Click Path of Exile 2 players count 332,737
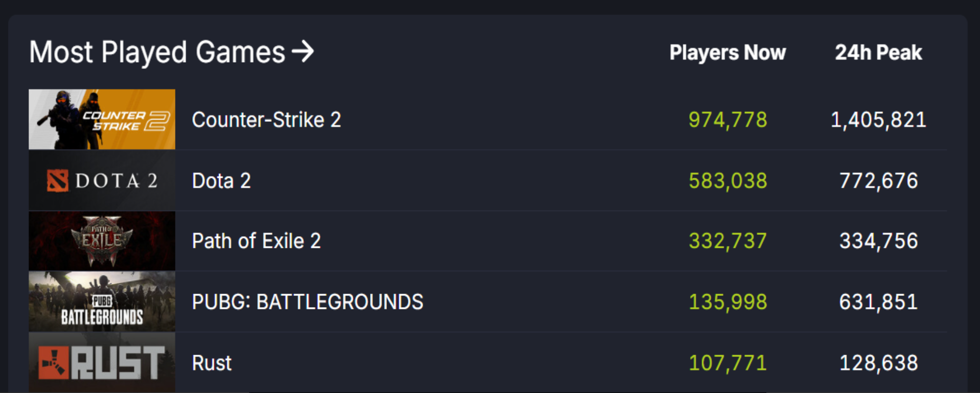The height and width of the screenshot is (393, 980). [728, 241]
